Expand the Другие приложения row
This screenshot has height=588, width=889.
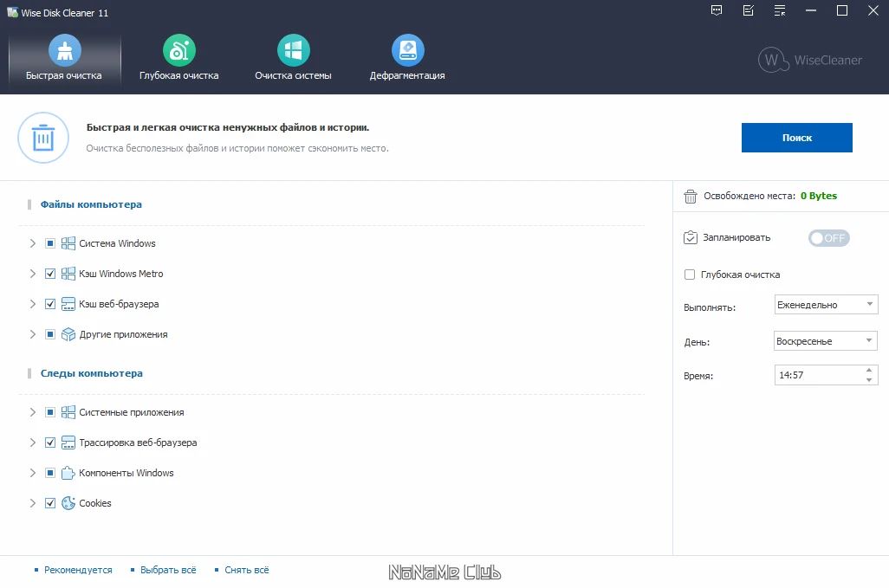32,334
